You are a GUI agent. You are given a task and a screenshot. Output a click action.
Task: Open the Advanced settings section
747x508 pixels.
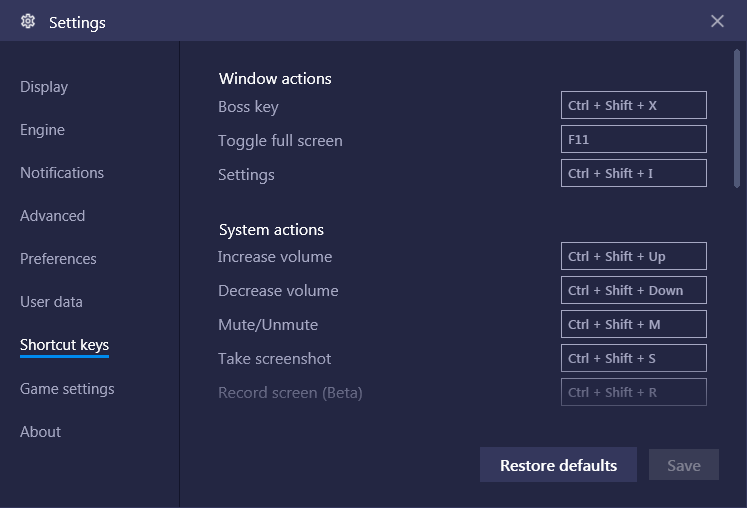tap(52, 216)
